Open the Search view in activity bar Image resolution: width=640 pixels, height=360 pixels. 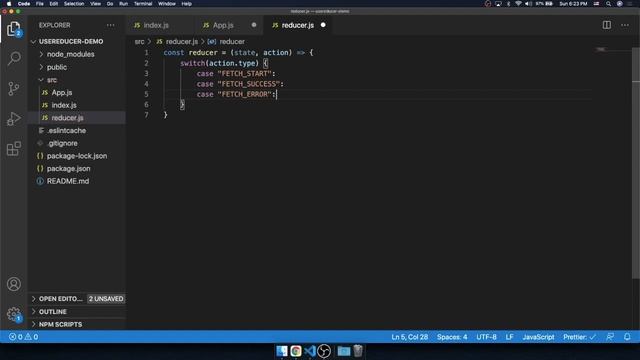pyautogui.click(x=14, y=58)
